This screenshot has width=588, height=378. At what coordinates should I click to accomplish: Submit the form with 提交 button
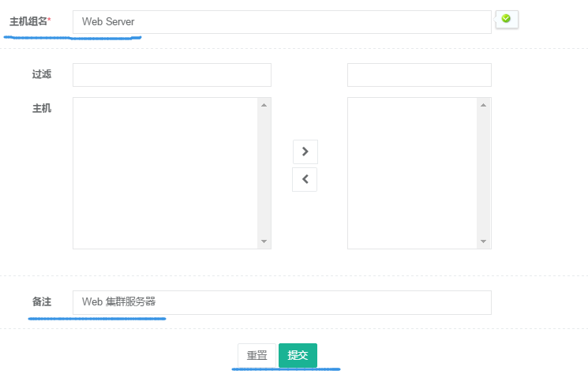tap(298, 355)
